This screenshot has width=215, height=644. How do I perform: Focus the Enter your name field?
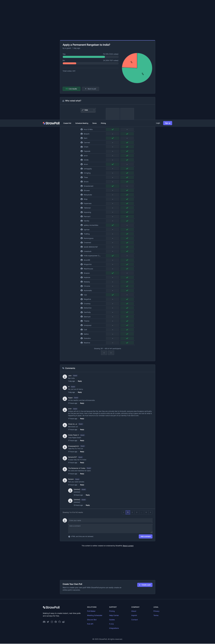pos(110,520)
